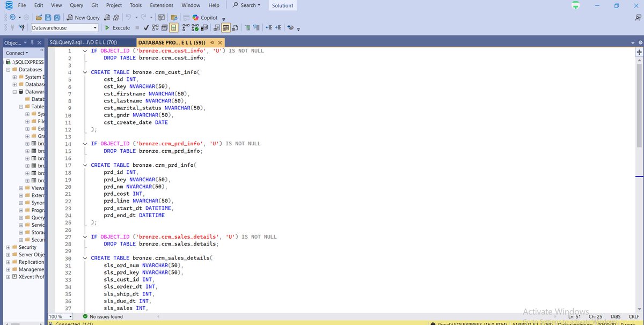This screenshot has width=644, height=325.
Task: Open the Extensions menu
Action: [162, 5]
